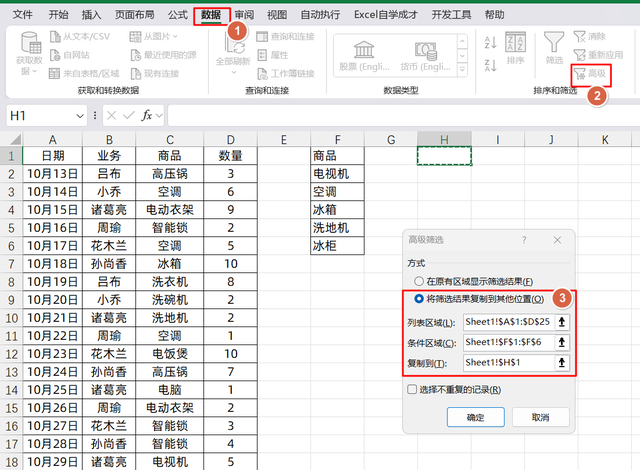The height and width of the screenshot is (470, 640).
Task: Select 在原有区域显示筛选结果 radio option
Action: pos(419,281)
